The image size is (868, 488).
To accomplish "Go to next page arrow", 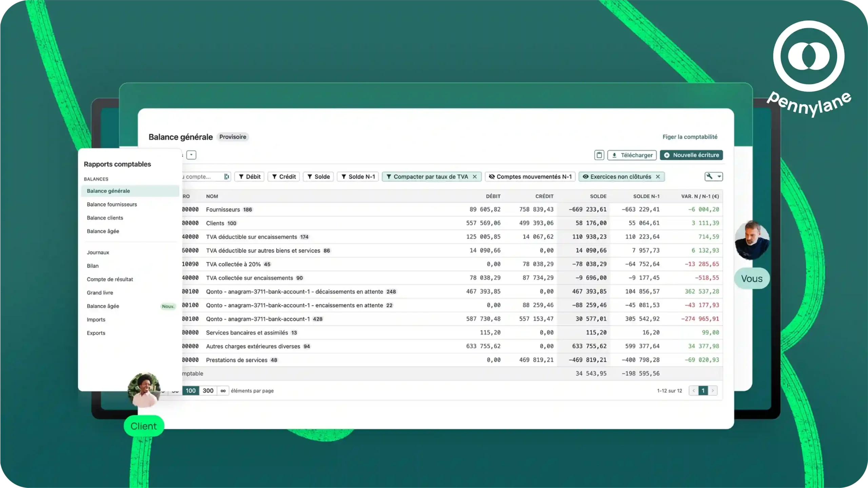I will (x=713, y=391).
